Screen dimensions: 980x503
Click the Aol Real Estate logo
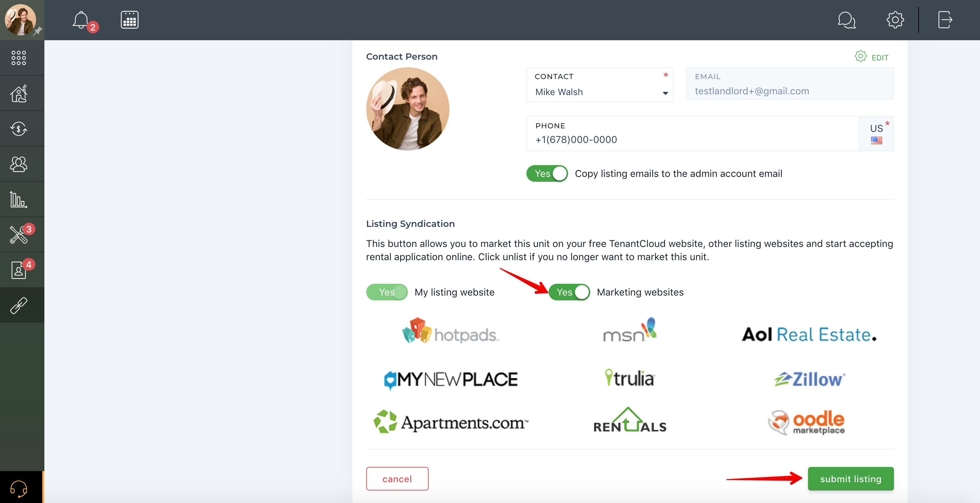click(x=809, y=334)
